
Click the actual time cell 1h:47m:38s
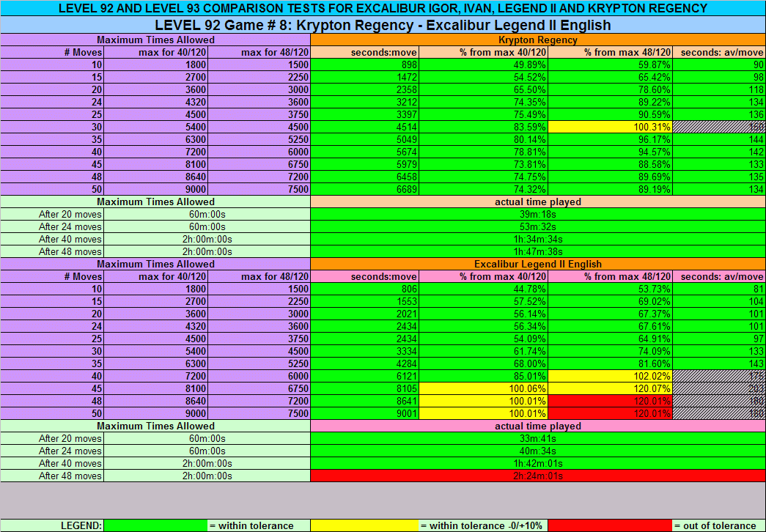pos(538,251)
